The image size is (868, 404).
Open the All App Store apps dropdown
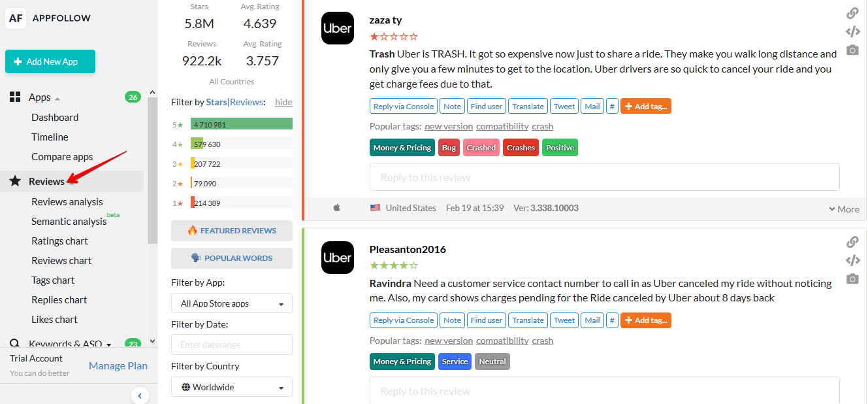pos(232,303)
